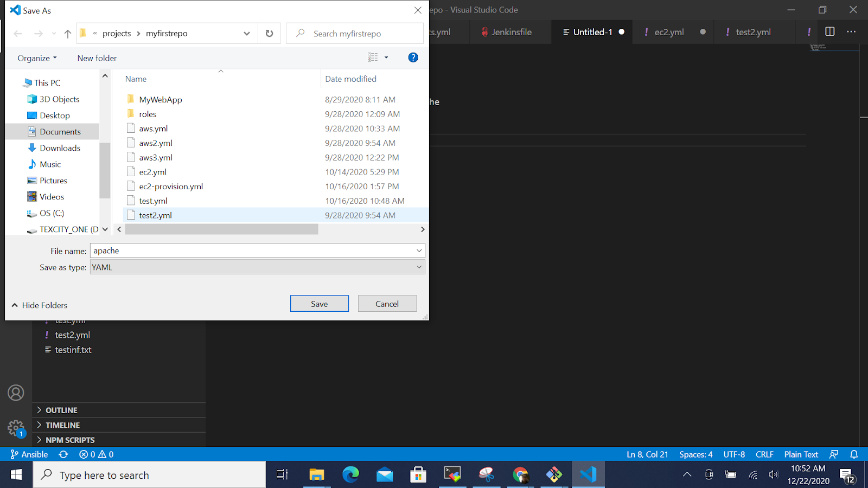Select test2.yml in the file list
This screenshot has width=868, height=488.
pyautogui.click(x=155, y=215)
